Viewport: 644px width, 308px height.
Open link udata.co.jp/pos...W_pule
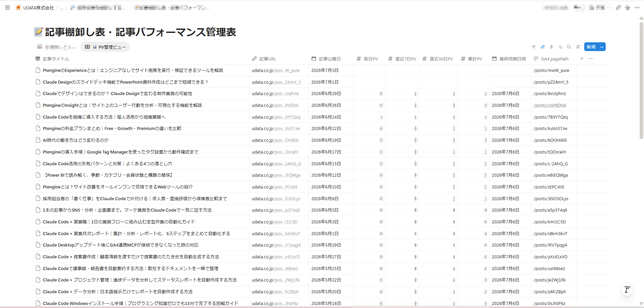[276, 71]
